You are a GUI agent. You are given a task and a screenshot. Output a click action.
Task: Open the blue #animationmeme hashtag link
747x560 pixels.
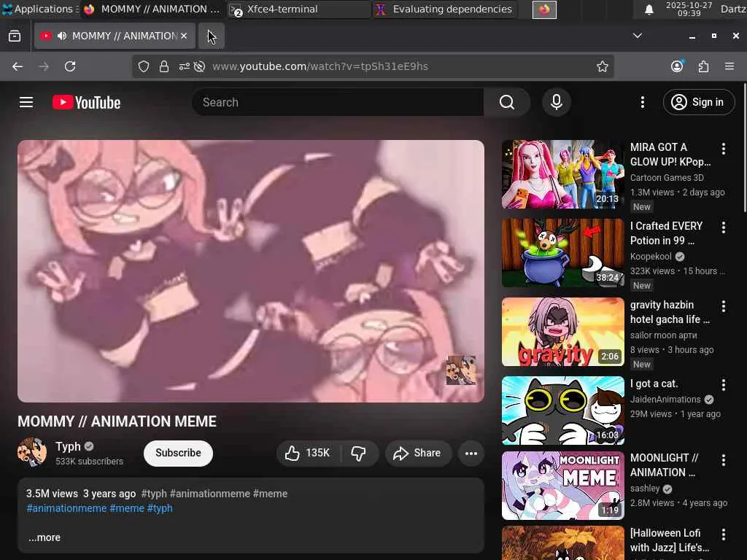[66, 508]
